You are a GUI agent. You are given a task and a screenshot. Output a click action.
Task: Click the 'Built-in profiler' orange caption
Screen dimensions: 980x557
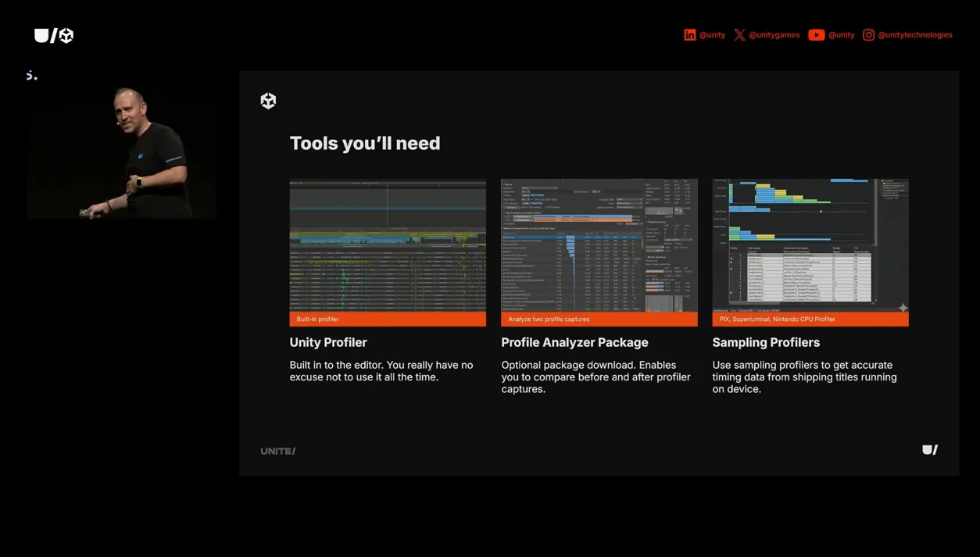click(388, 319)
